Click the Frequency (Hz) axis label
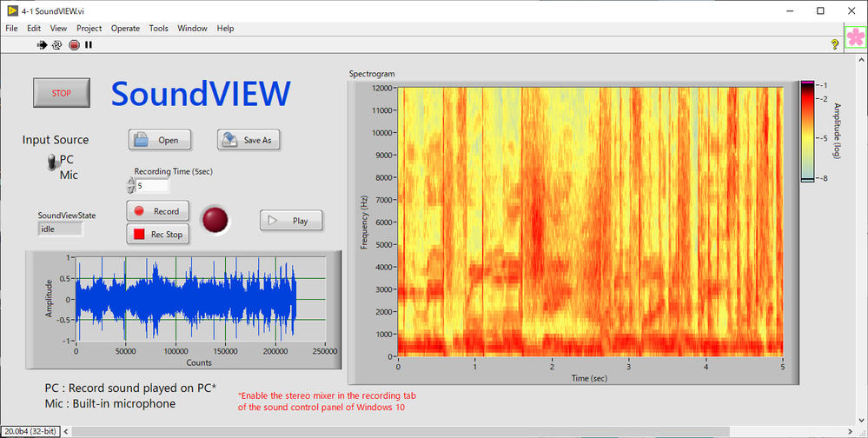Screen dimensions: 868x438 tap(364, 222)
